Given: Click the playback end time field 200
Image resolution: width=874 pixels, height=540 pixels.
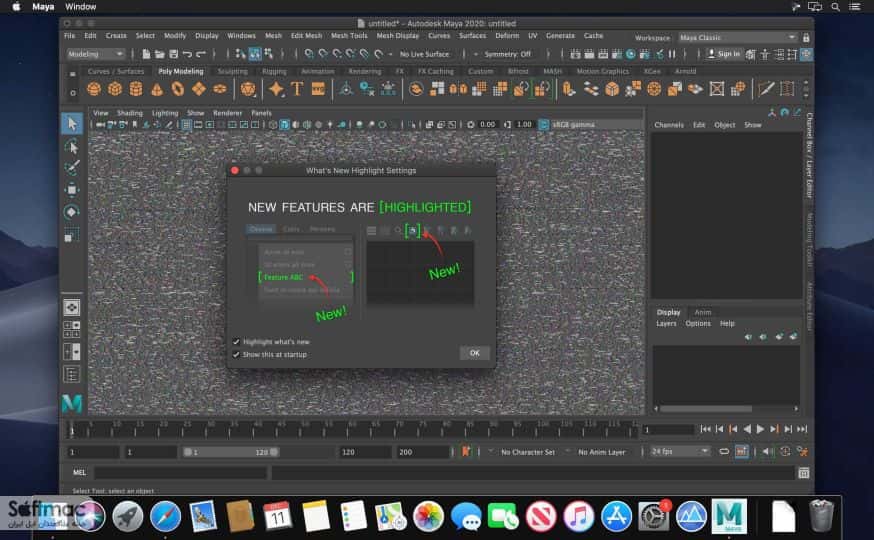Looking at the screenshot, I should pos(423,452).
